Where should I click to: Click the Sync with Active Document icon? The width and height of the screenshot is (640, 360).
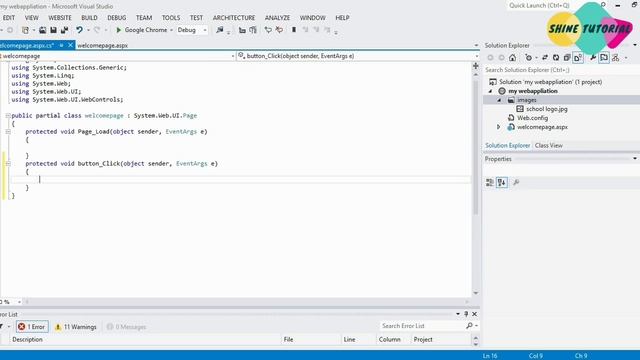544,58
